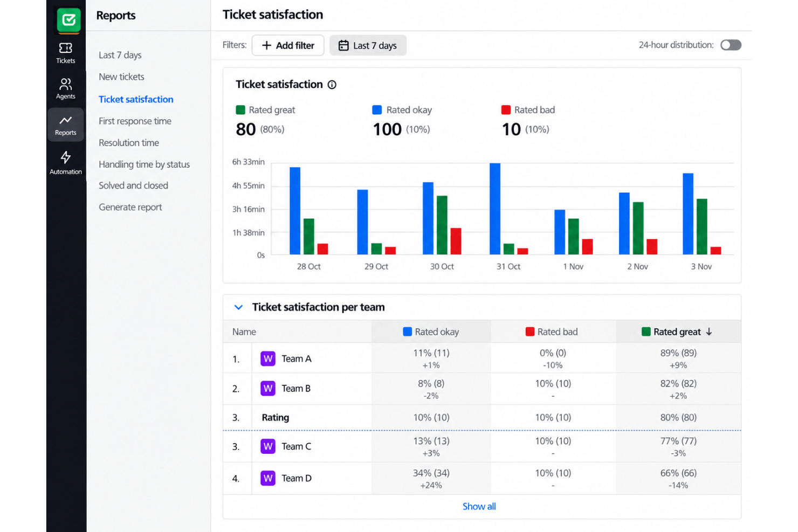Collapse the Ticket satisfaction per team section

point(238,307)
